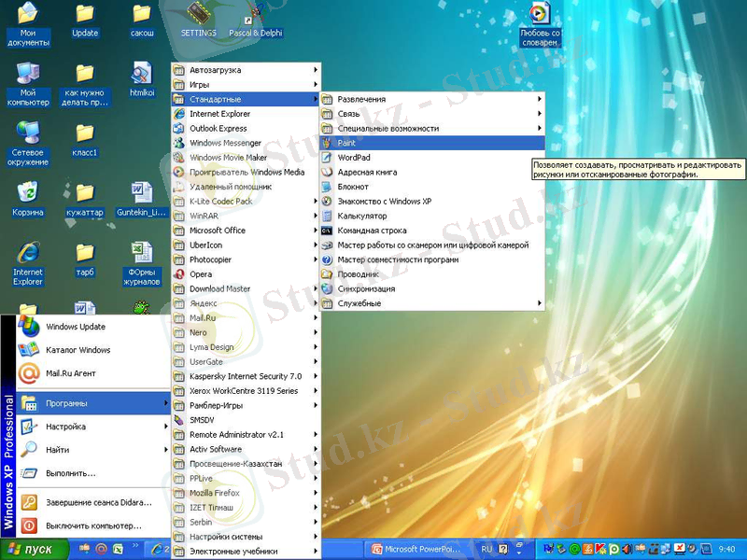
Task: Launch WordPad from the accessories list
Action: (353, 158)
